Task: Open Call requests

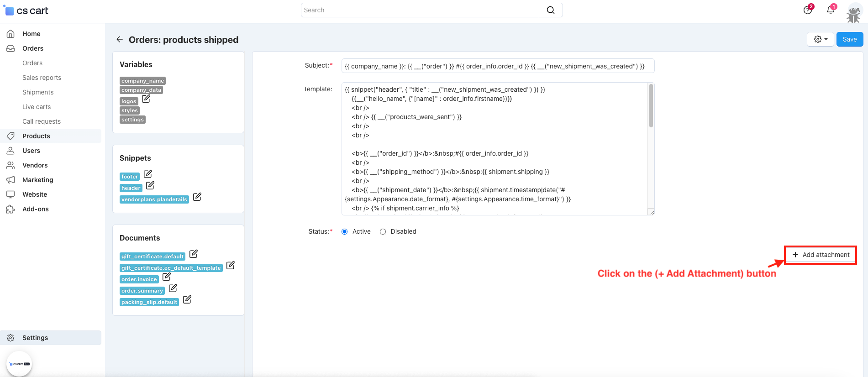Action: (42, 121)
